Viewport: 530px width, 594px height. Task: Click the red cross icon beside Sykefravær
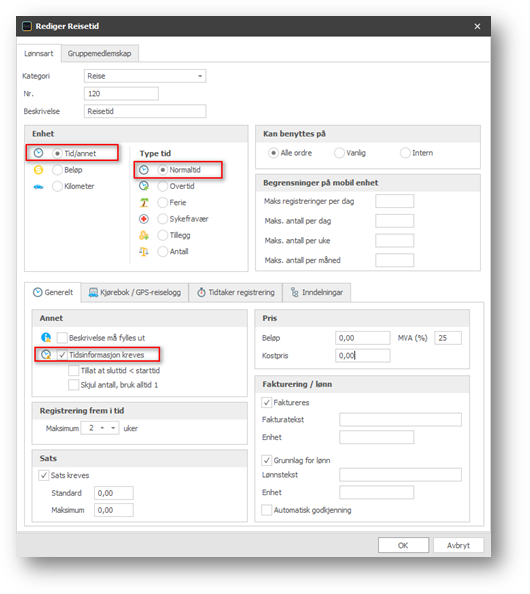tap(144, 219)
